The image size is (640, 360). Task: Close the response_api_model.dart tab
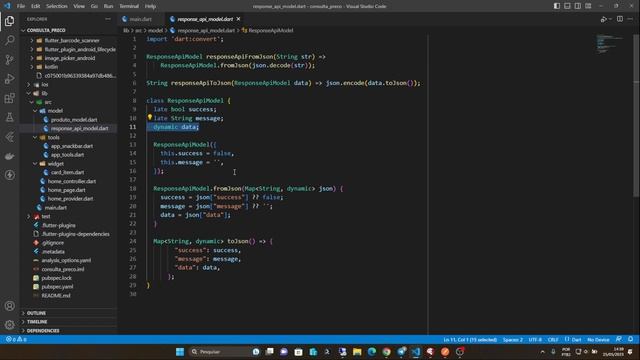(238, 19)
